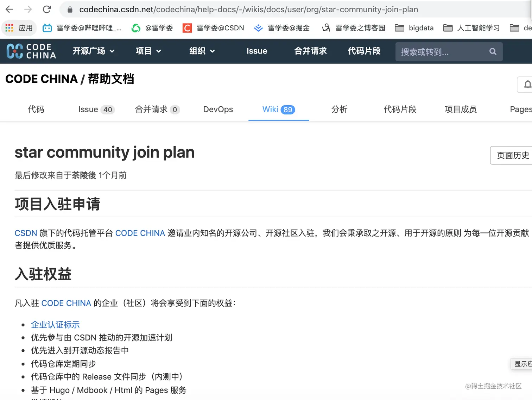Switch to the DevOps tab
Viewport: 532px width, 400px height.
coord(218,110)
